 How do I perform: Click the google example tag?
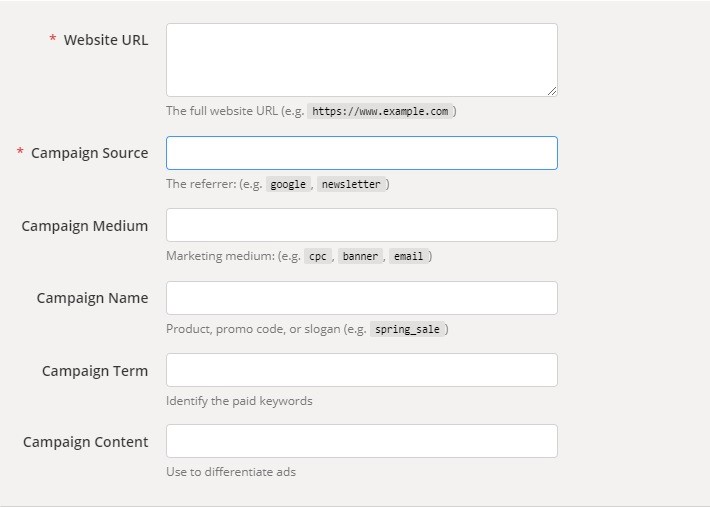pos(288,184)
